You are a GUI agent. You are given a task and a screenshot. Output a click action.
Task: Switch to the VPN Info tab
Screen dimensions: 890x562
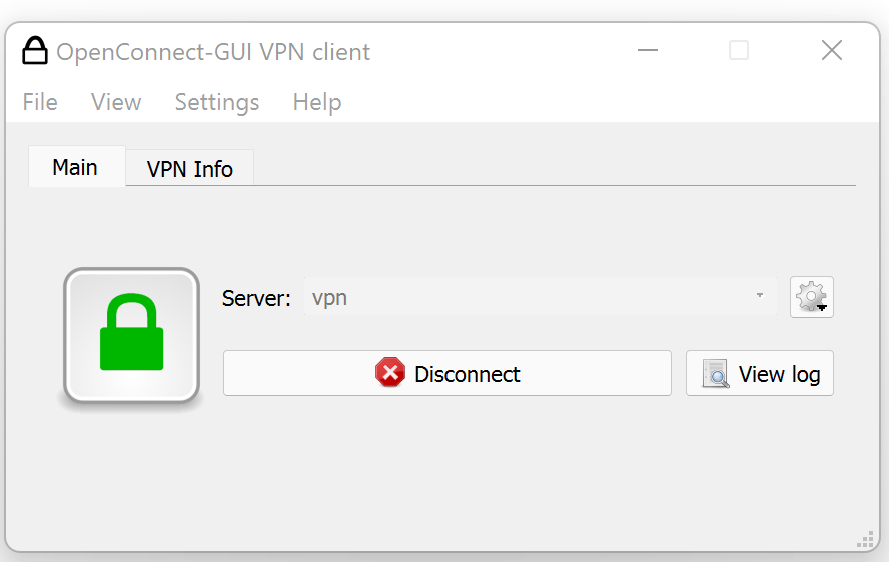[x=190, y=169]
